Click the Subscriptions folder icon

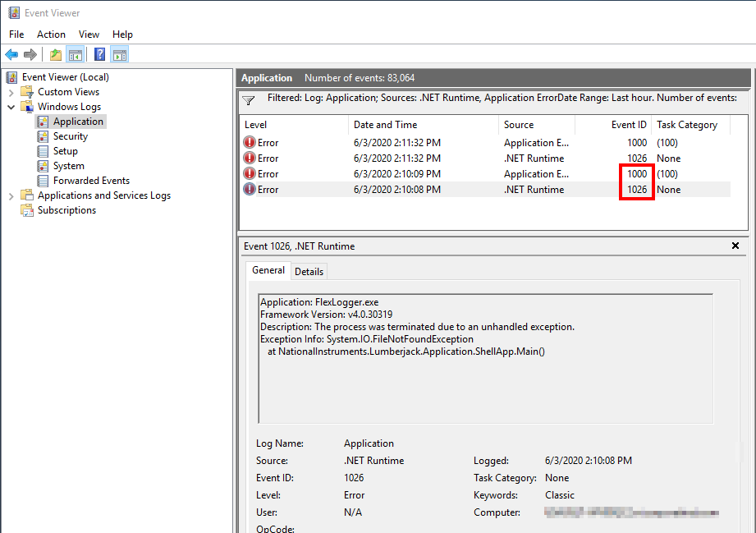click(27, 210)
